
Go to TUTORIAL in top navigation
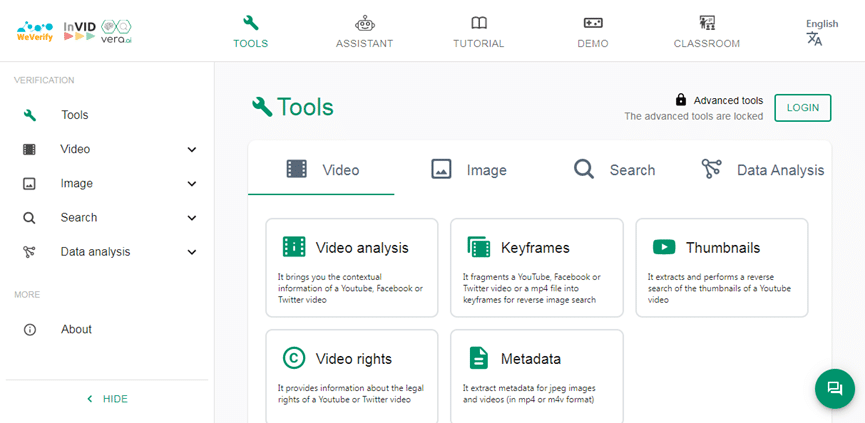click(x=479, y=44)
